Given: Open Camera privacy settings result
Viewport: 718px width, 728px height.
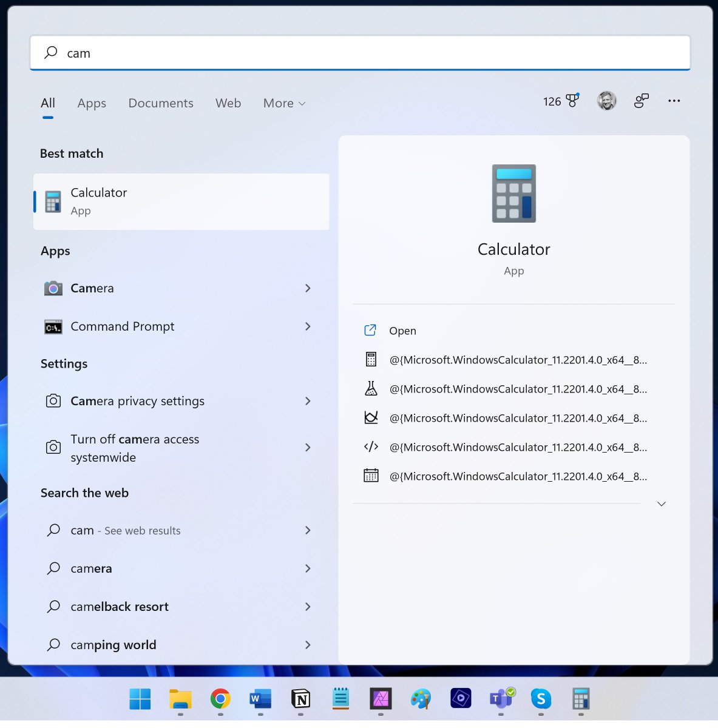Looking at the screenshot, I should [181, 401].
